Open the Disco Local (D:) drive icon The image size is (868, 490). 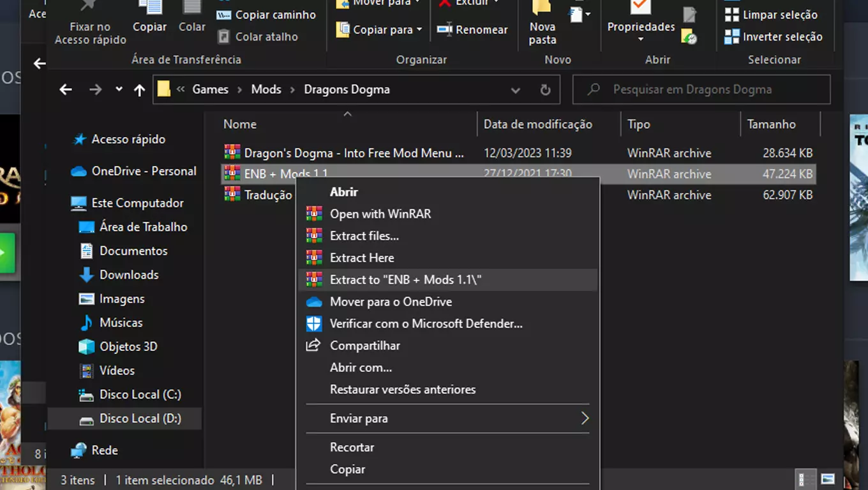tap(86, 419)
